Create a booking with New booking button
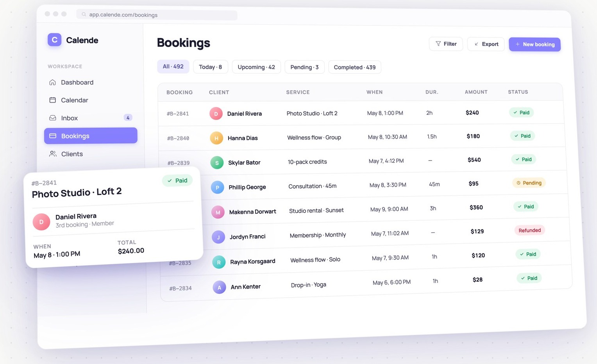Screen dimensions: 597x364 [x=534, y=45]
